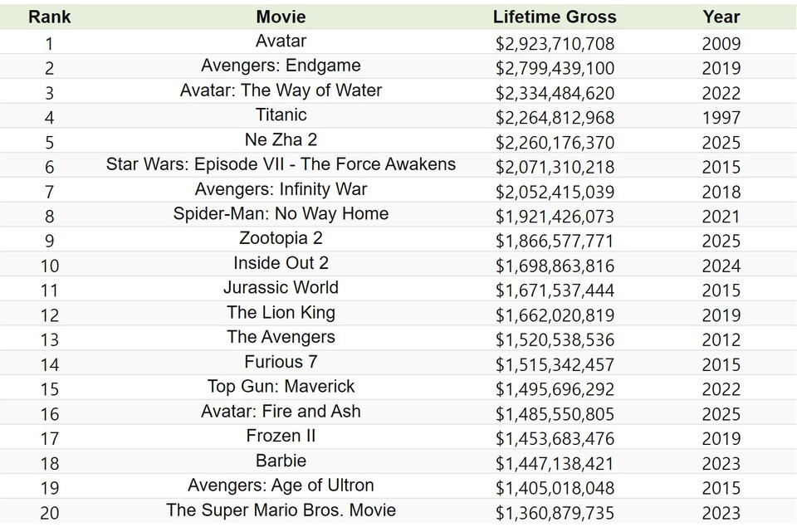Select the Jurassic World cell

[281, 287]
